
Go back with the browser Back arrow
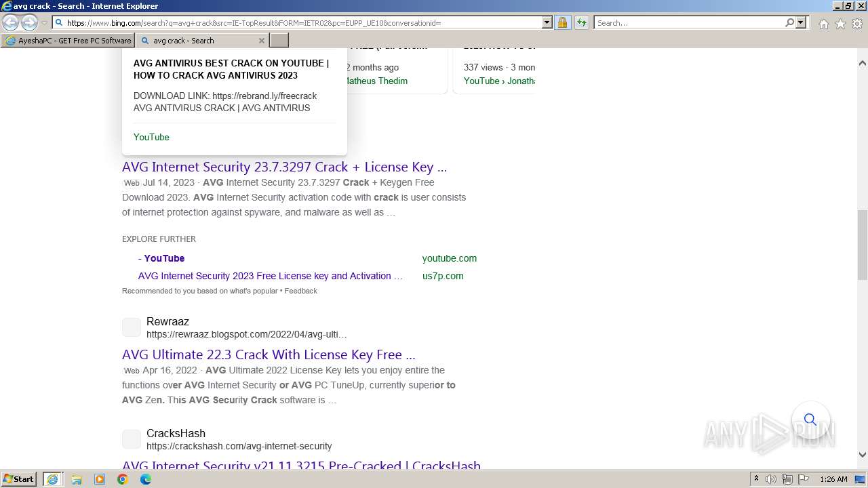10,23
